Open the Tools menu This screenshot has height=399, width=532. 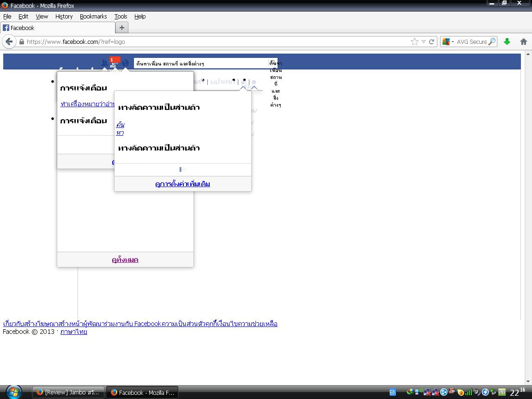121,16
